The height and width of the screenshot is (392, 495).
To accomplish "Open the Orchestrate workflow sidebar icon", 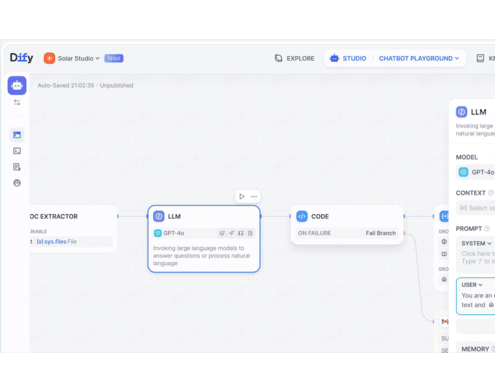I will coord(17,135).
